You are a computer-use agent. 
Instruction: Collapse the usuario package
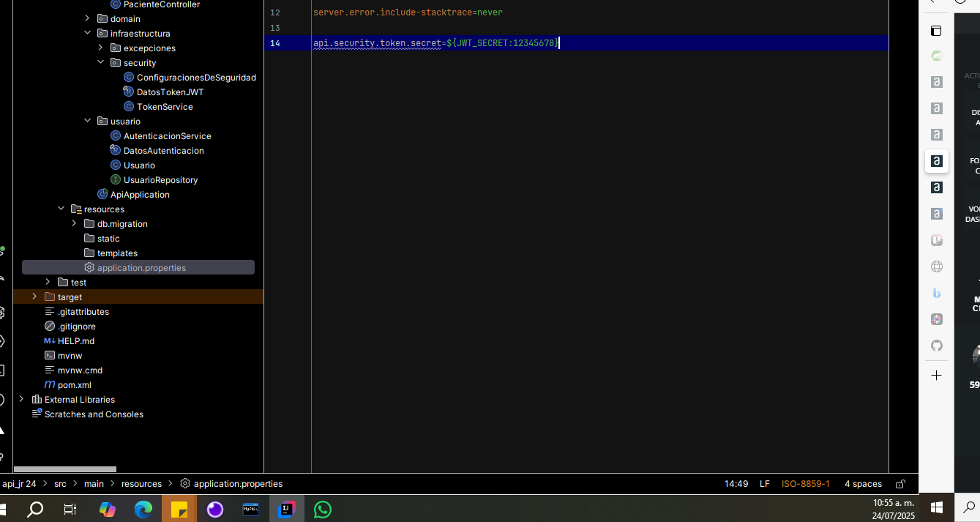[x=87, y=121]
